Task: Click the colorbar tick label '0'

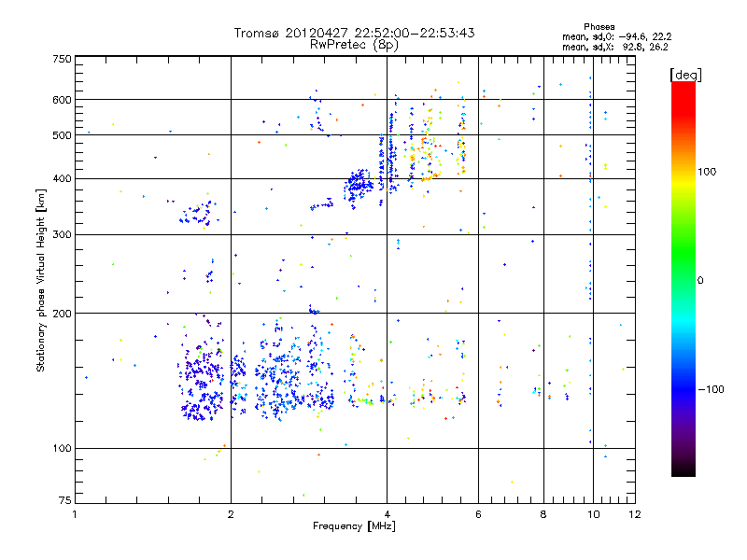Action: point(700,281)
